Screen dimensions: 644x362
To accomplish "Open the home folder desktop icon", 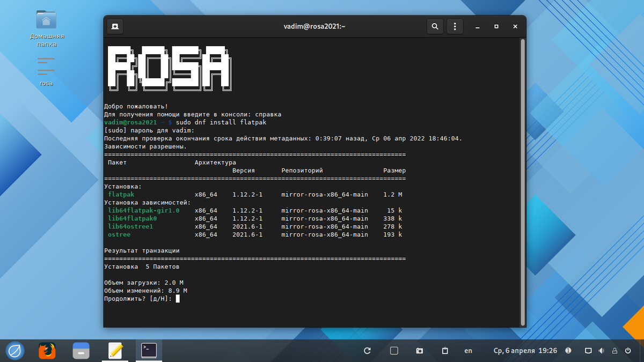I will point(47,29).
